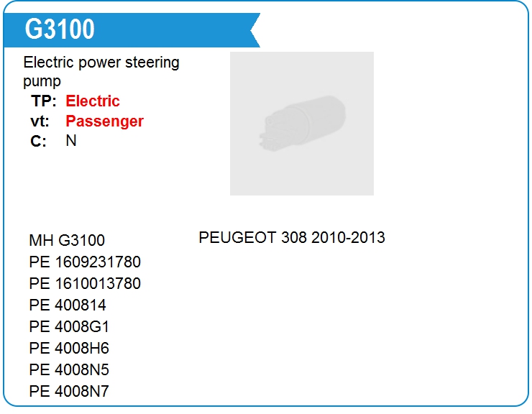532x414 pixels.
Task: Click reference number PE 1610013780
Action: [x=85, y=283]
